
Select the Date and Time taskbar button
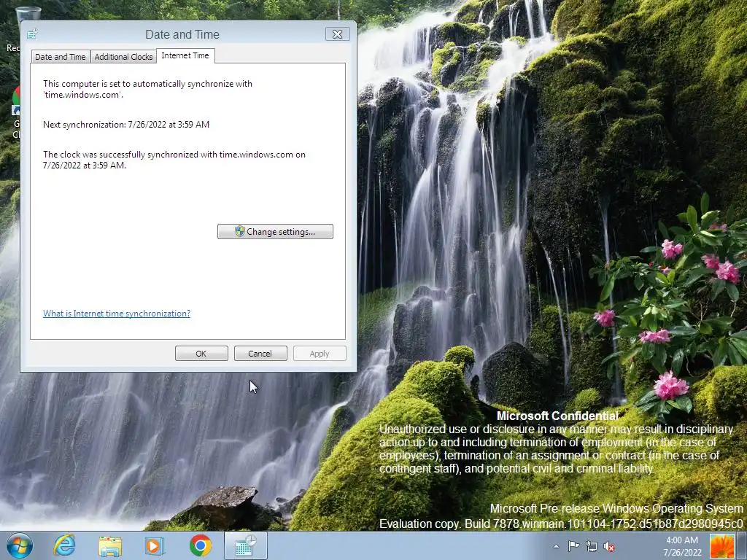pyautogui.click(x=246, y=545)
